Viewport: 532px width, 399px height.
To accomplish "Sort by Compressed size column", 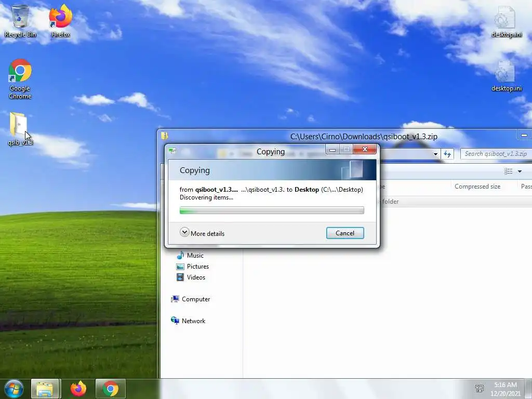I will click(x=477, y=187).
